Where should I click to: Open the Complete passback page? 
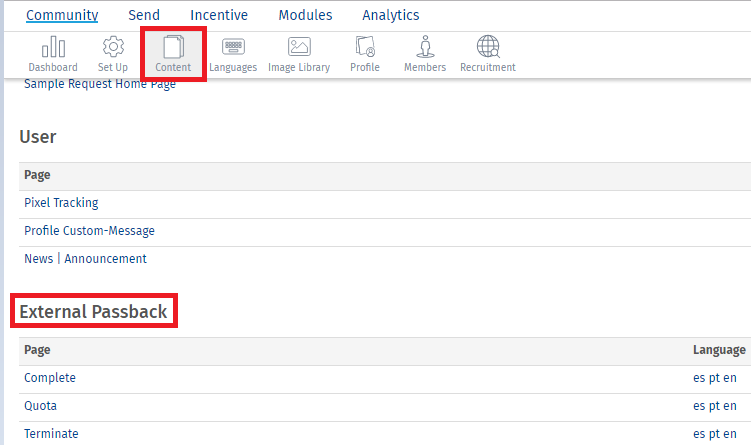[x=50, y=377]
